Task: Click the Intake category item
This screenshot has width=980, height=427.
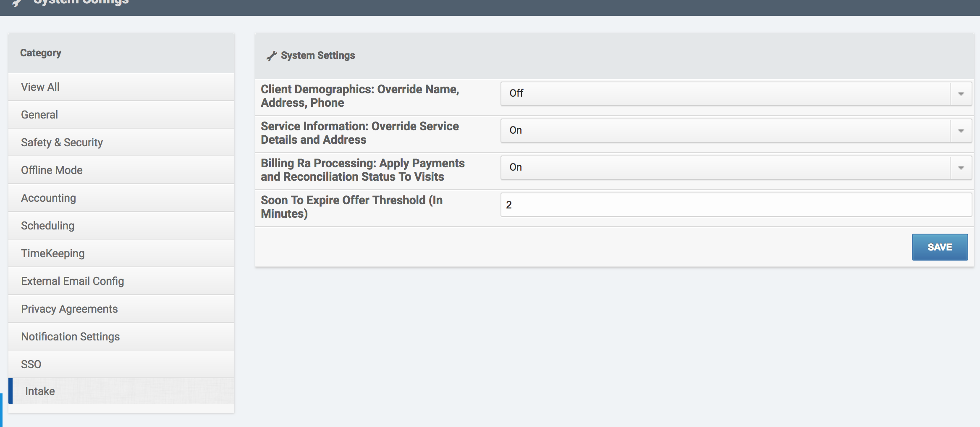Action: (x=40, y=391)
